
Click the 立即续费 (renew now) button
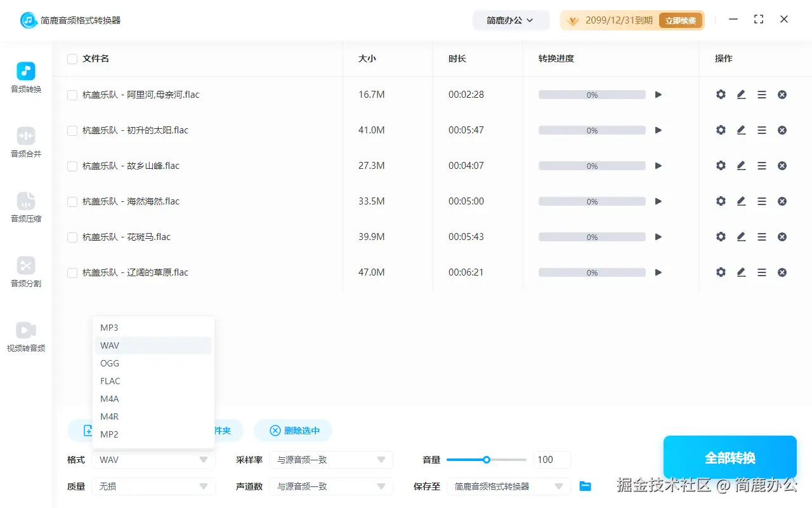(681, 20)
